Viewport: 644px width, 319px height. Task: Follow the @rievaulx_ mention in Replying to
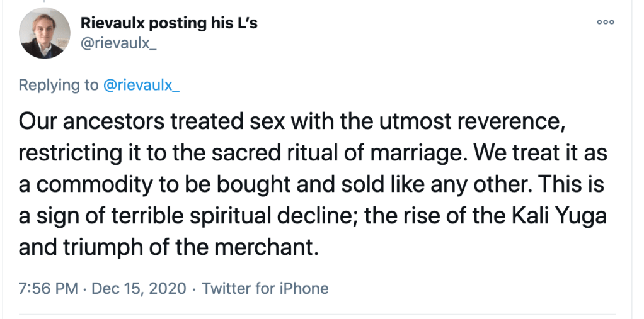point(142,85)
